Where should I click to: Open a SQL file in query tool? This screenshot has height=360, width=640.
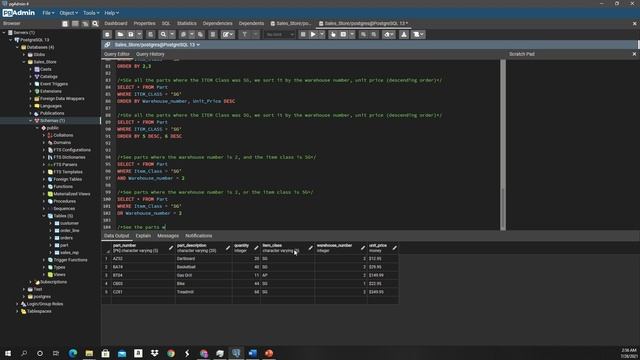click(x=120, y=35)
